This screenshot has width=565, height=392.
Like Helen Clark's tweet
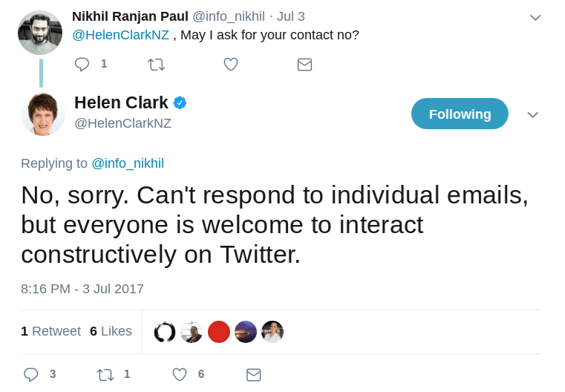pyautogui.click(x=180, y=374)
